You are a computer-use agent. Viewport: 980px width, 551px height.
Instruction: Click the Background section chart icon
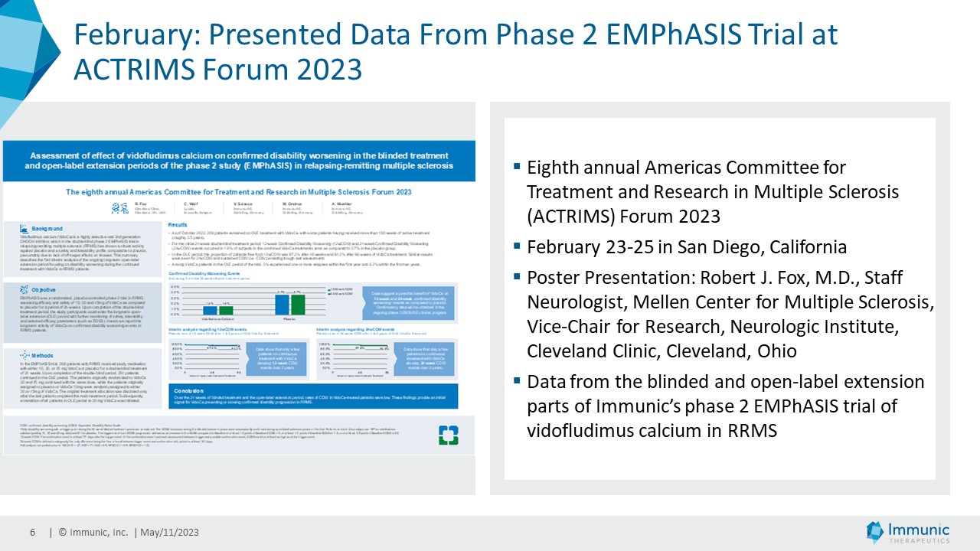(24, 228)
